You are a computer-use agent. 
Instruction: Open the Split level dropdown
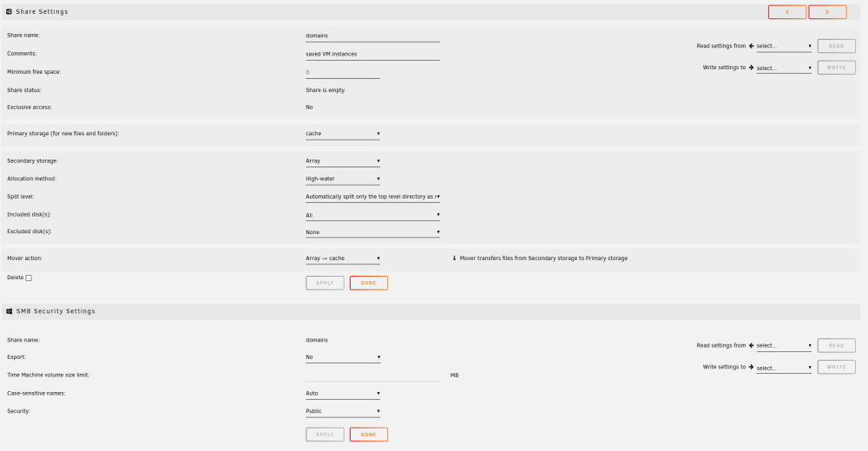[x=372, y=197]
